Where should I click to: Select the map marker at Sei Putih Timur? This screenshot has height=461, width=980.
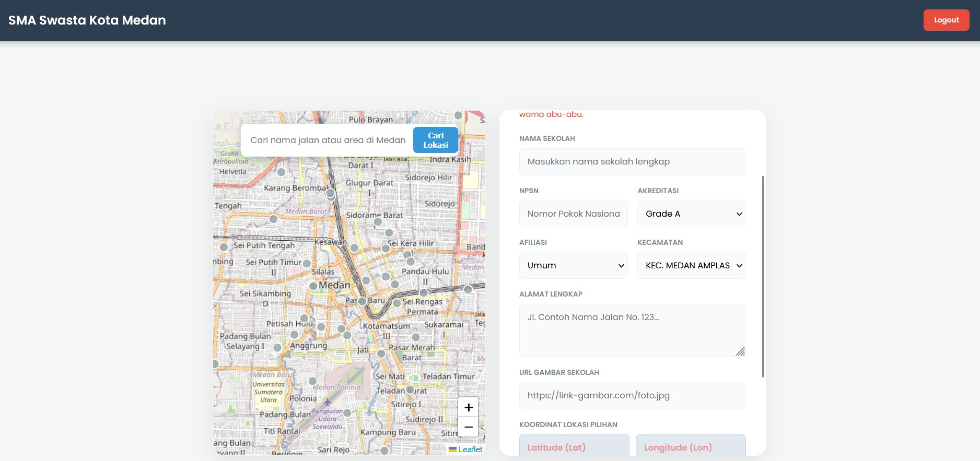tap(307, 264)
